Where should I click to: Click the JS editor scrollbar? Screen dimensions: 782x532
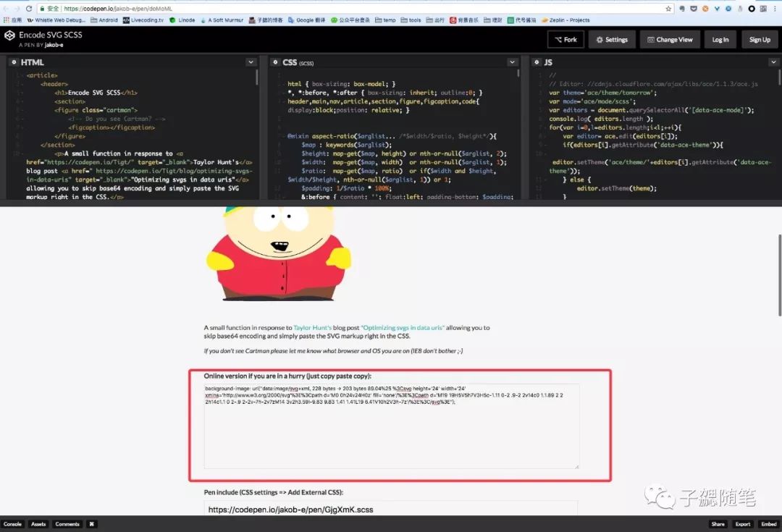point(780,77)
